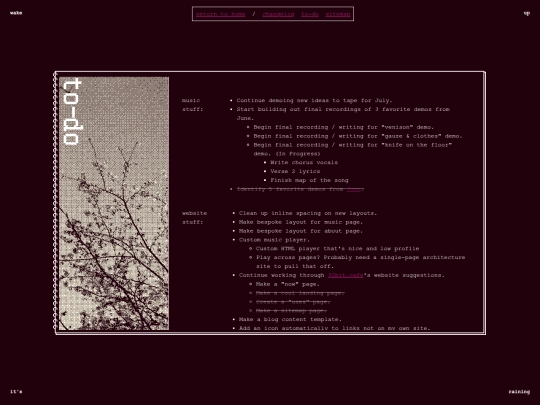Open the sitemap link

click(338, 14)
